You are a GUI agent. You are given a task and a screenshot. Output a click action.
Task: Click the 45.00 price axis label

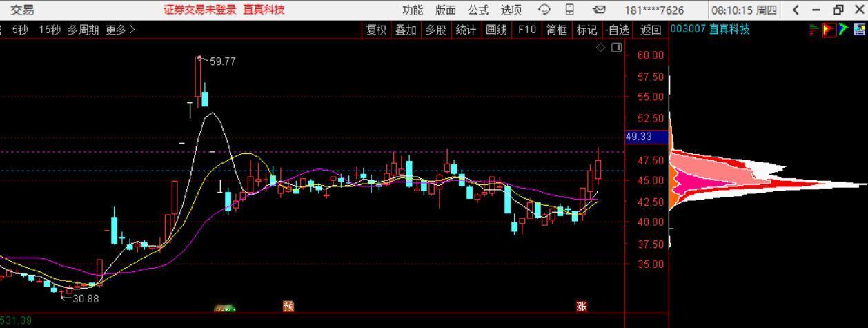click(652, 181)
